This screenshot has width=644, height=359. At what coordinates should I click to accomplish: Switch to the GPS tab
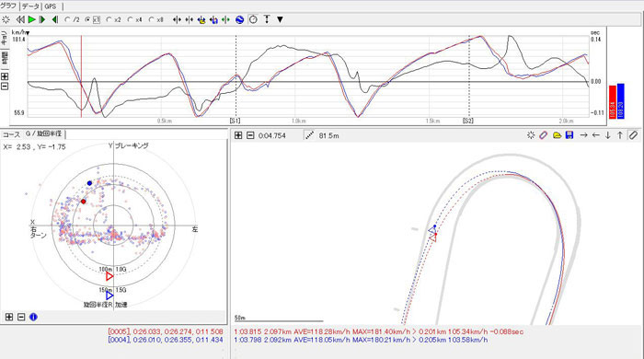coord(51,6)
